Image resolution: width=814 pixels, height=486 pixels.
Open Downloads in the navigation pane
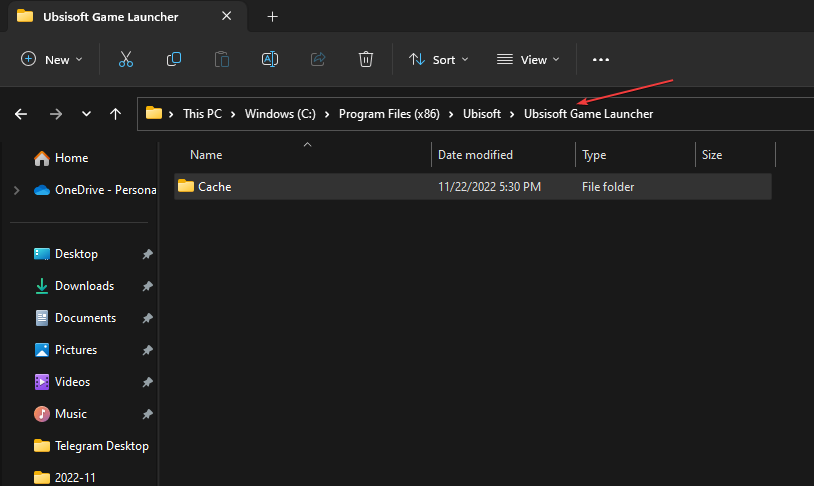(x=74, y=286)
